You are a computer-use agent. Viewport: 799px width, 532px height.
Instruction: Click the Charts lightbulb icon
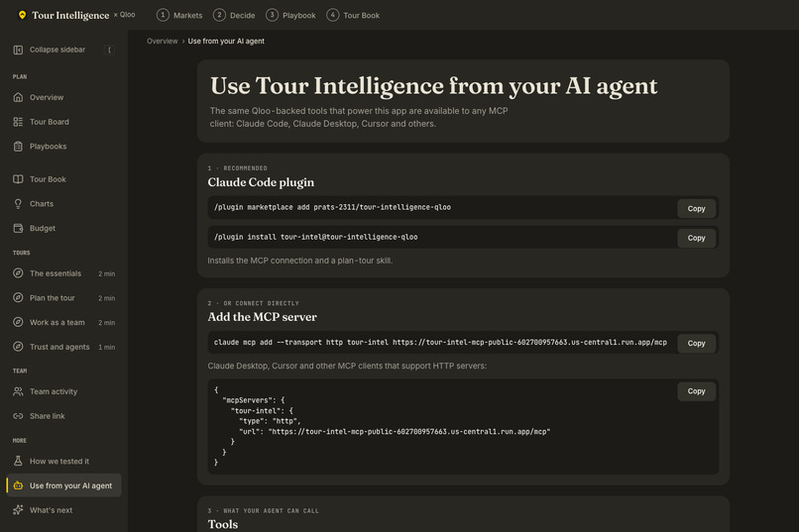(x=18, y=204)
